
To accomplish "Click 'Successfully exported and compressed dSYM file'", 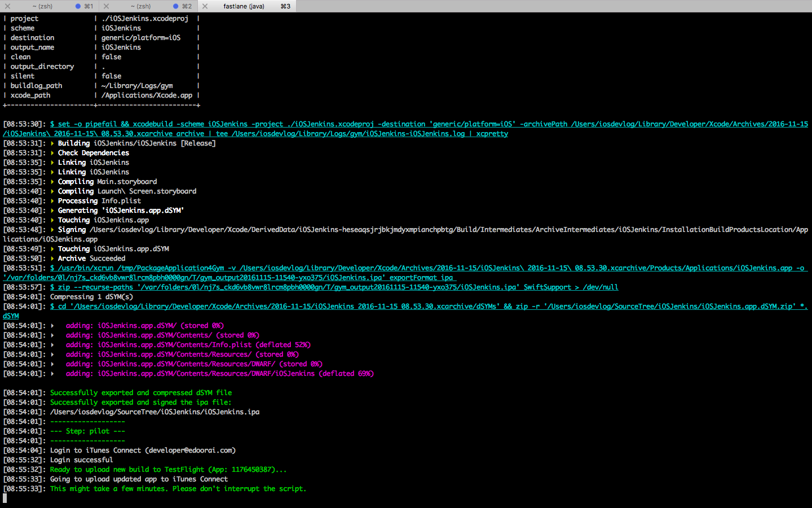I will [141, 393].
